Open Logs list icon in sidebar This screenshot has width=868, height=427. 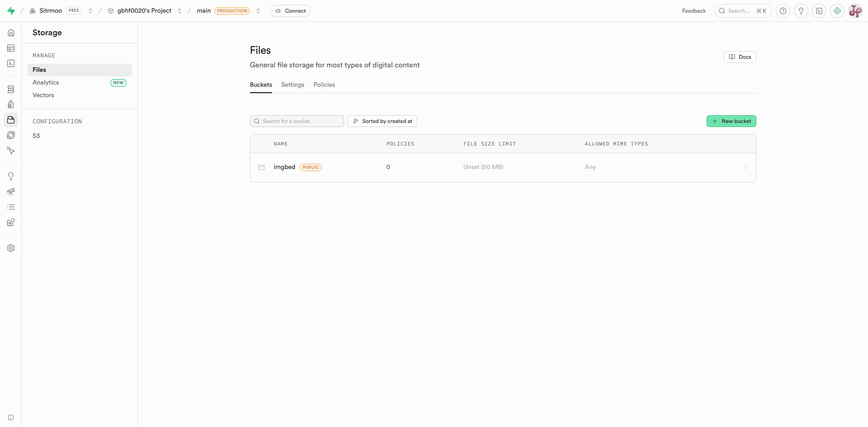pos(11,207)
